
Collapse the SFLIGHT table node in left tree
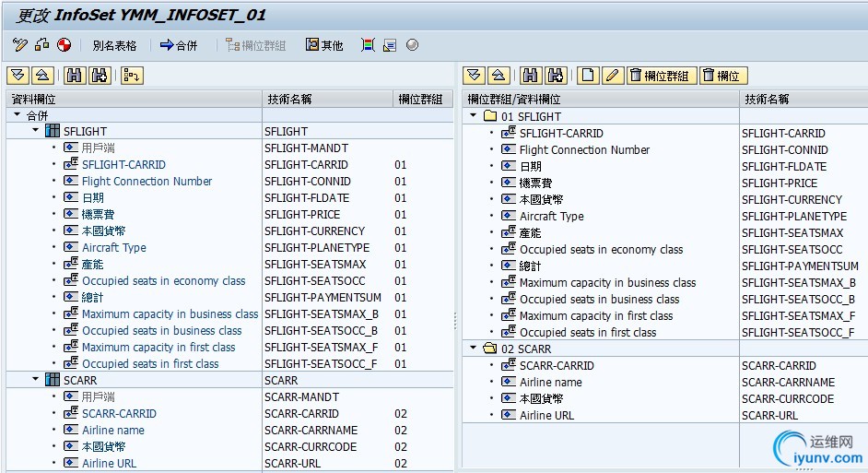click(36, 131)
